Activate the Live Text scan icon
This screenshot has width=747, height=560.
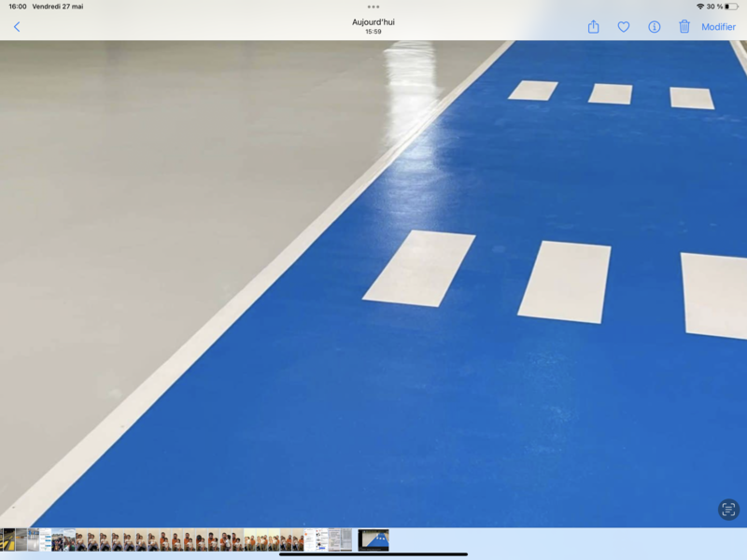(x=728, y=509)
